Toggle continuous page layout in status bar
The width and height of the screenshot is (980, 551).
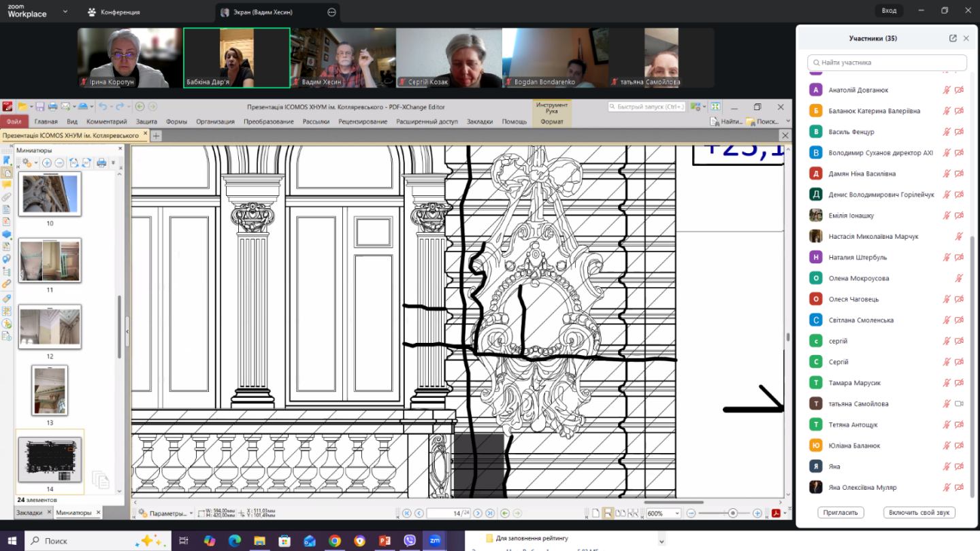pyautogui.click(x=608, y=513)
